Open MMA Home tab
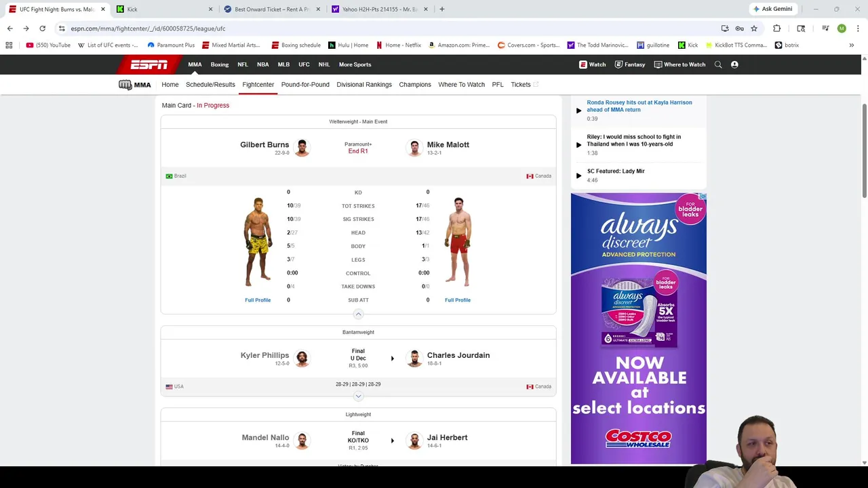 (170, 85)
